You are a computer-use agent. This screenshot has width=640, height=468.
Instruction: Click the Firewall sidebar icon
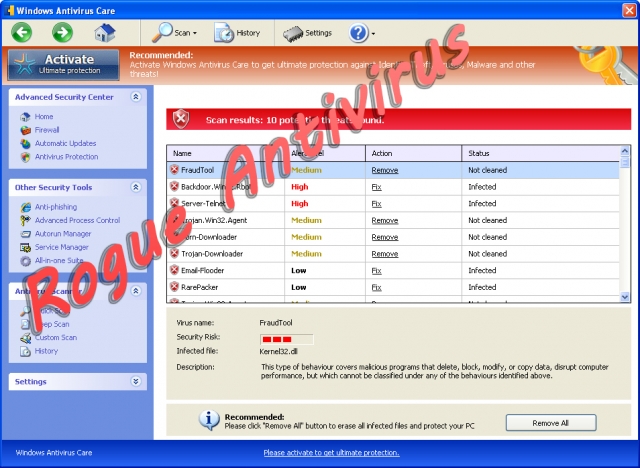[x=25, y=130]
